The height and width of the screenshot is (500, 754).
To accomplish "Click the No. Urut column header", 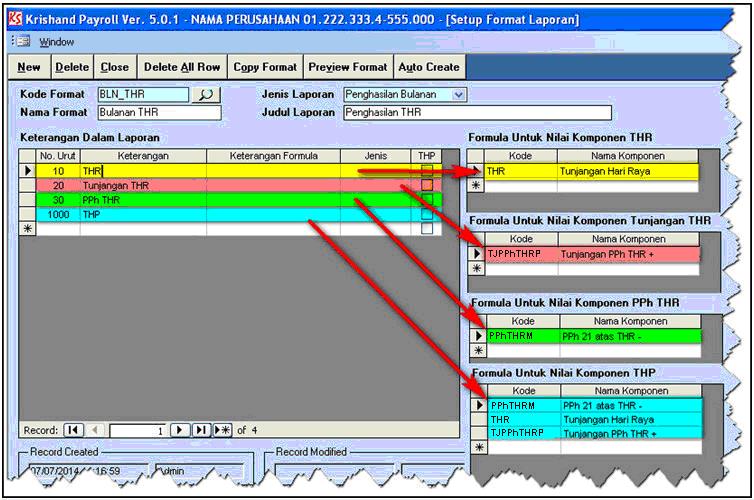I will pos(58,156).
